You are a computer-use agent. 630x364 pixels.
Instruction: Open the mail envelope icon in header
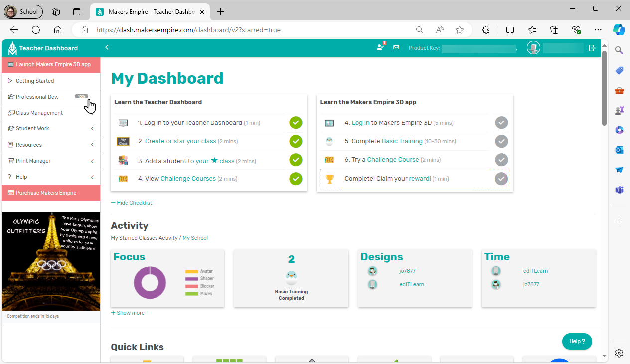[x=396, y=48]
